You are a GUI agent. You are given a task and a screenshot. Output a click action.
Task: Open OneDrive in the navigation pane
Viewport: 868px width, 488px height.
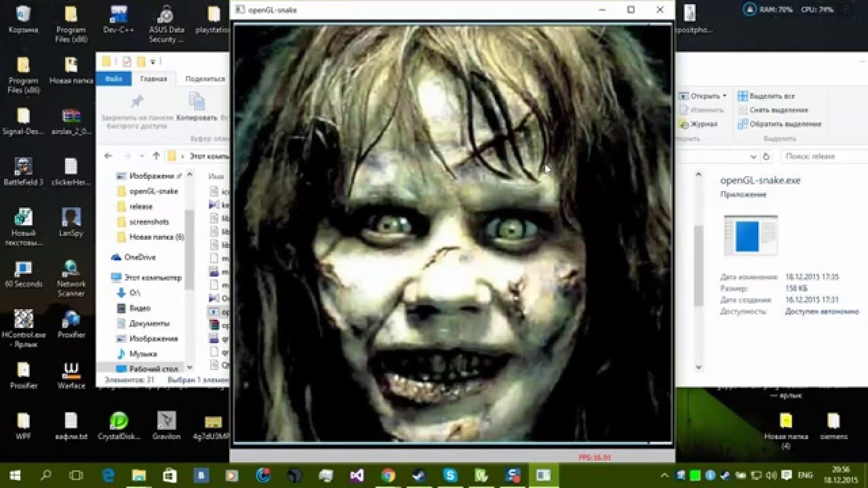pyautogui.click(x=133, y=258)
